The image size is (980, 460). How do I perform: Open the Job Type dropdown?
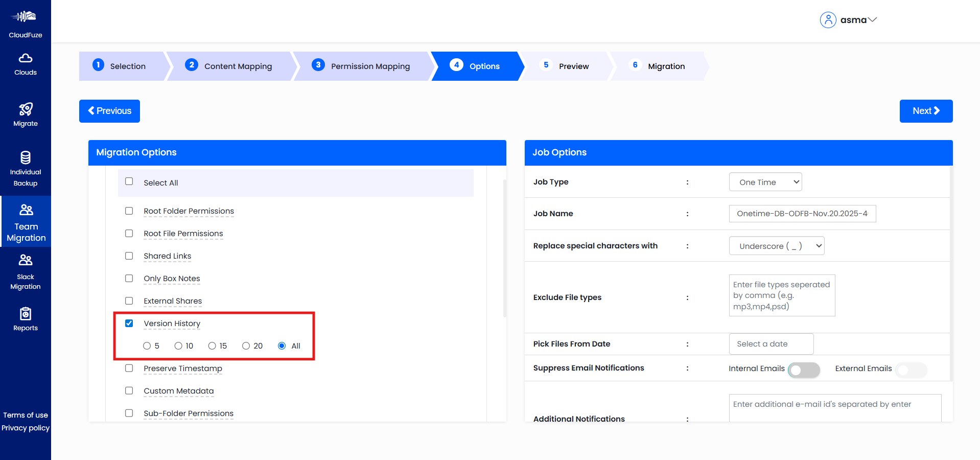(x=765, y=181)
